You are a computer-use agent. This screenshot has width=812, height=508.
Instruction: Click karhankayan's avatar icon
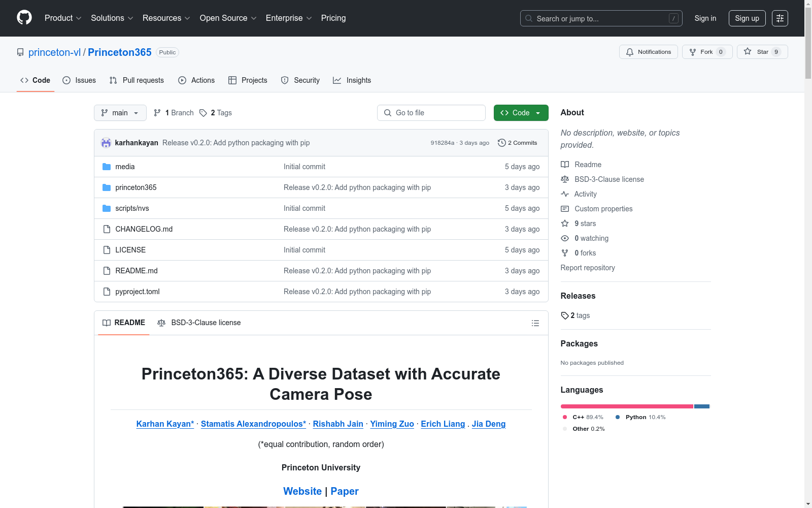(x=106, y=143)
